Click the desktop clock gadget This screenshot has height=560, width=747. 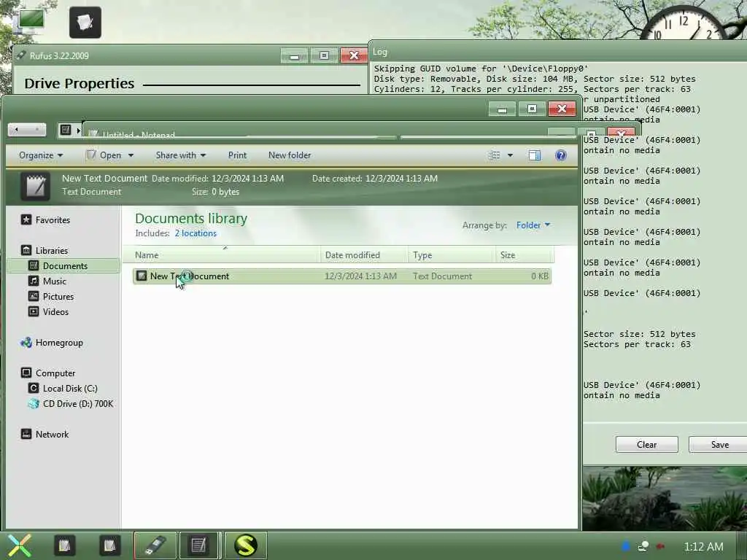tap(685, 24)
